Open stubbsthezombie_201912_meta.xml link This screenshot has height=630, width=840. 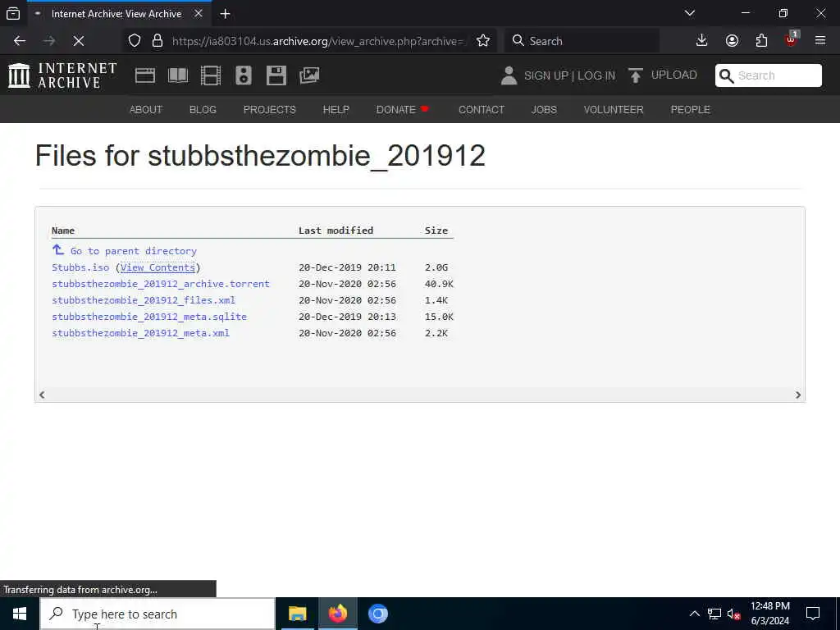141,333
